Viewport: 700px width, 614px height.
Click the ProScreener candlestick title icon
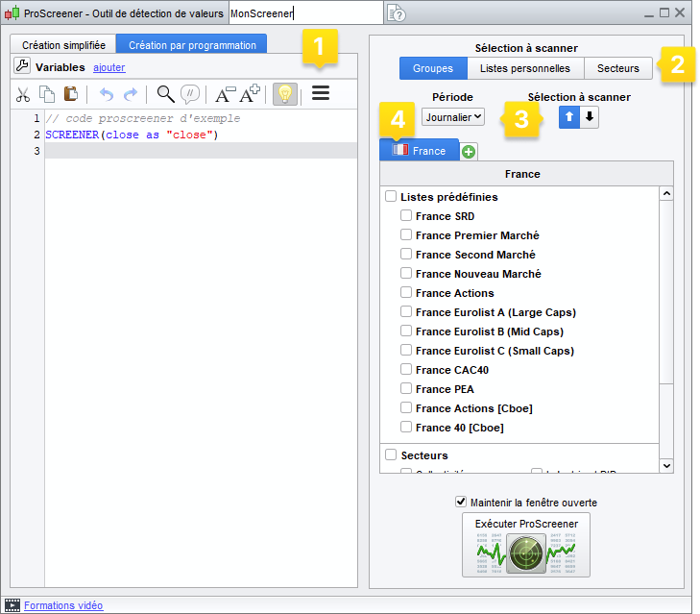[12, 12]
